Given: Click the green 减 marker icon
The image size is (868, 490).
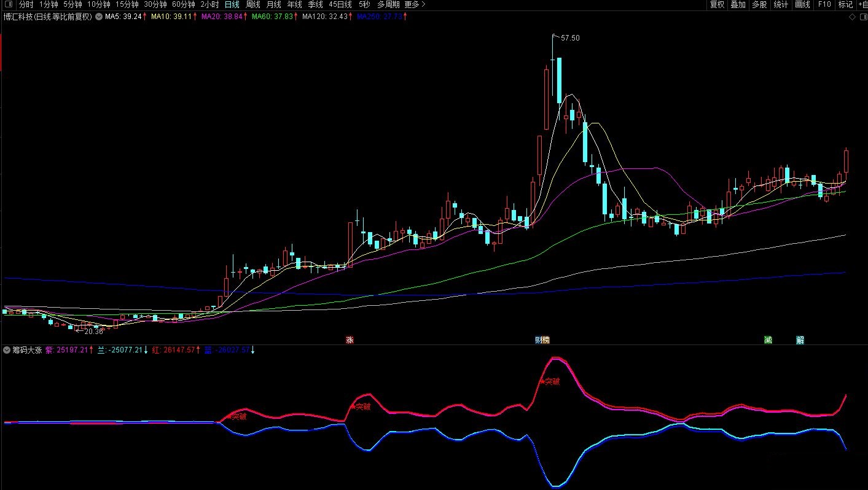Looking at the screenshot, I should click(x=768, y=340).
